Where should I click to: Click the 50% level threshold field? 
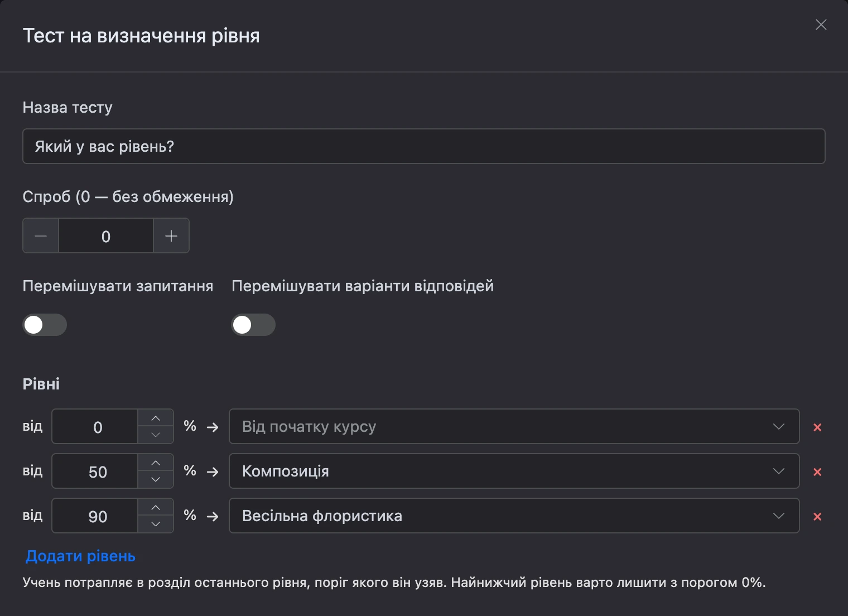click(x=95, y=471)
